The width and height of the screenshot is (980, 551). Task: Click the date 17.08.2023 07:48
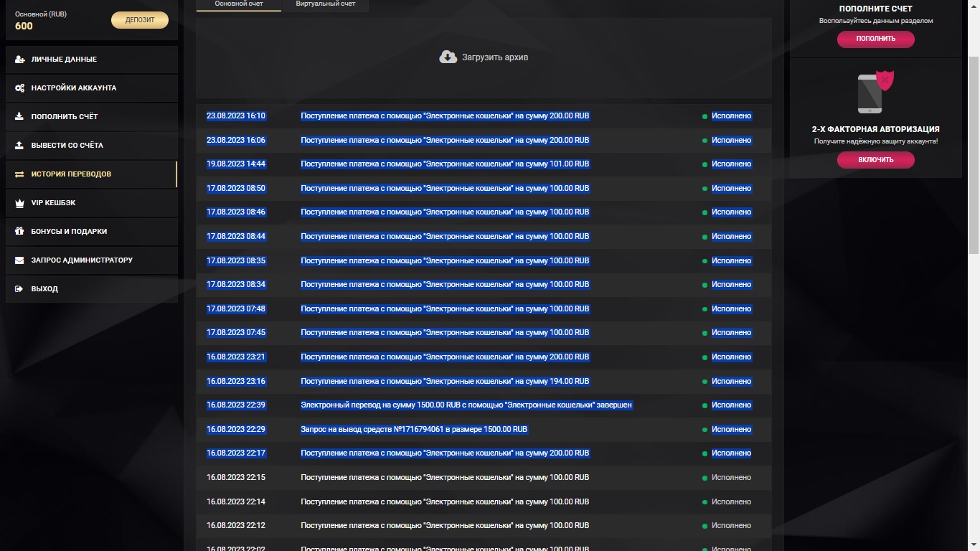pyautogui.click(x=236, y=309)
